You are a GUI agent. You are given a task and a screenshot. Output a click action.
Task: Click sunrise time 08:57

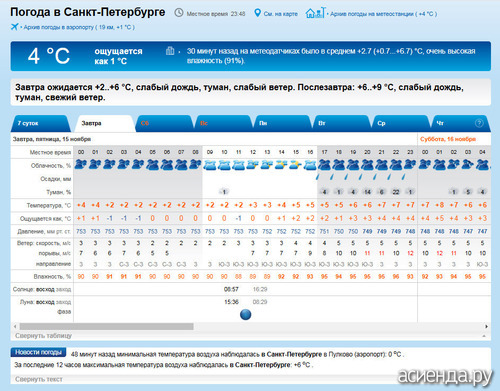(231, 289)
